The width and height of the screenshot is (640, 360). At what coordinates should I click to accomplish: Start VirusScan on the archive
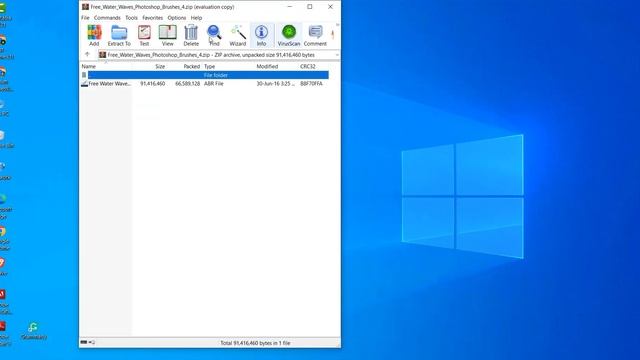(x=289, y=35)
